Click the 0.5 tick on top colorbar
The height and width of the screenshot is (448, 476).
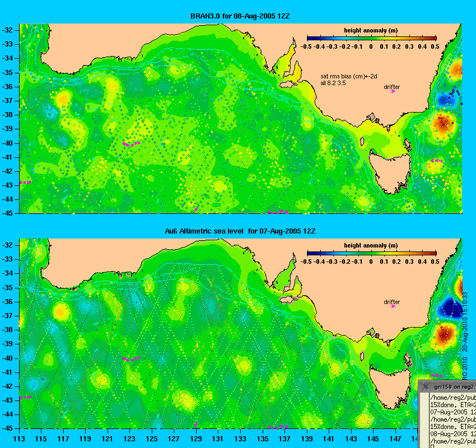pos(435,46)
